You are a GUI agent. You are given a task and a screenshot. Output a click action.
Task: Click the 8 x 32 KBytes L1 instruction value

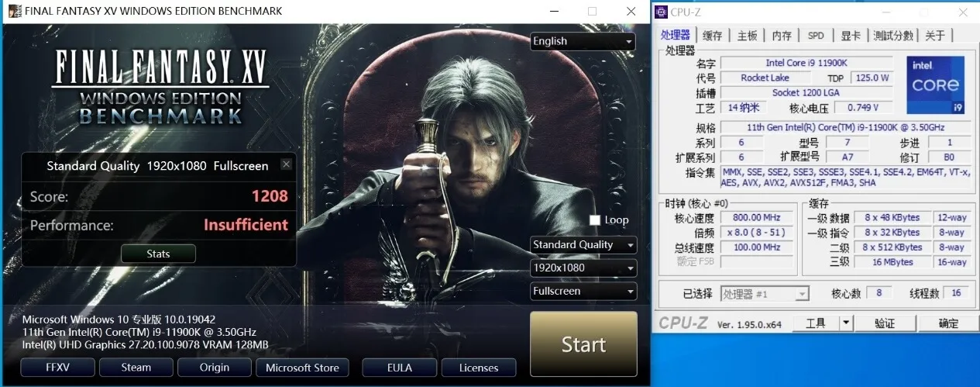pyautogui.click(x=892, y=233)
